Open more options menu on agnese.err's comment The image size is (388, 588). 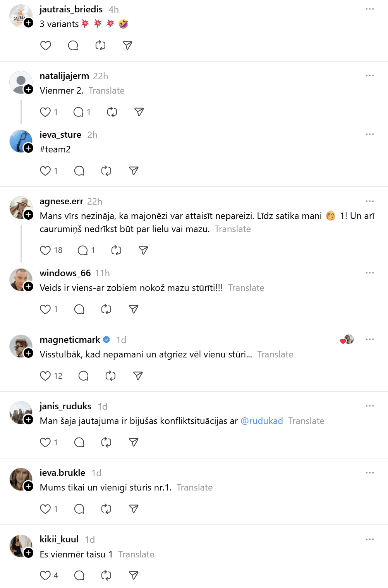coord(370,201)
